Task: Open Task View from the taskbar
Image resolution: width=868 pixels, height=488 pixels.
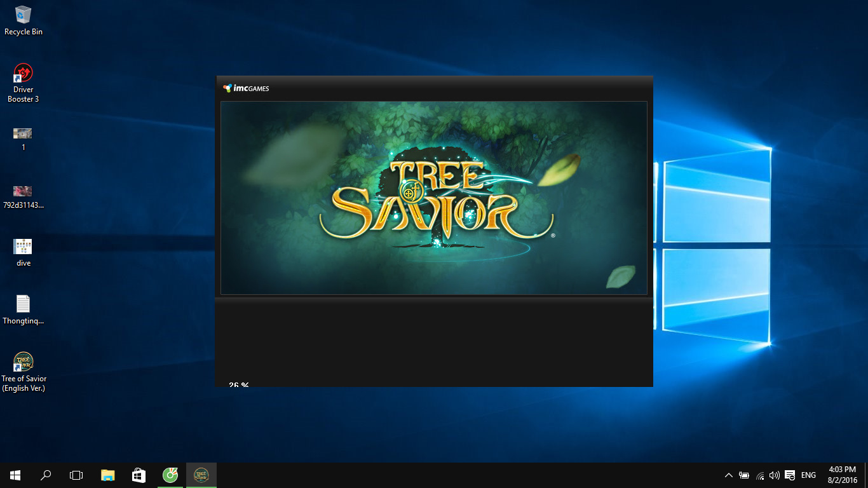Action: pos(76,475)
